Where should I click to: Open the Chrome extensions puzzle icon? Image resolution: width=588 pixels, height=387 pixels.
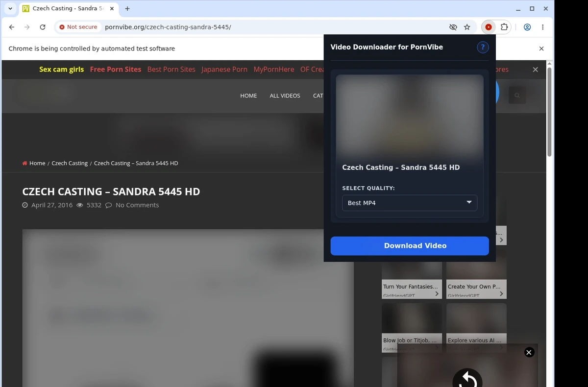point(504,27)
